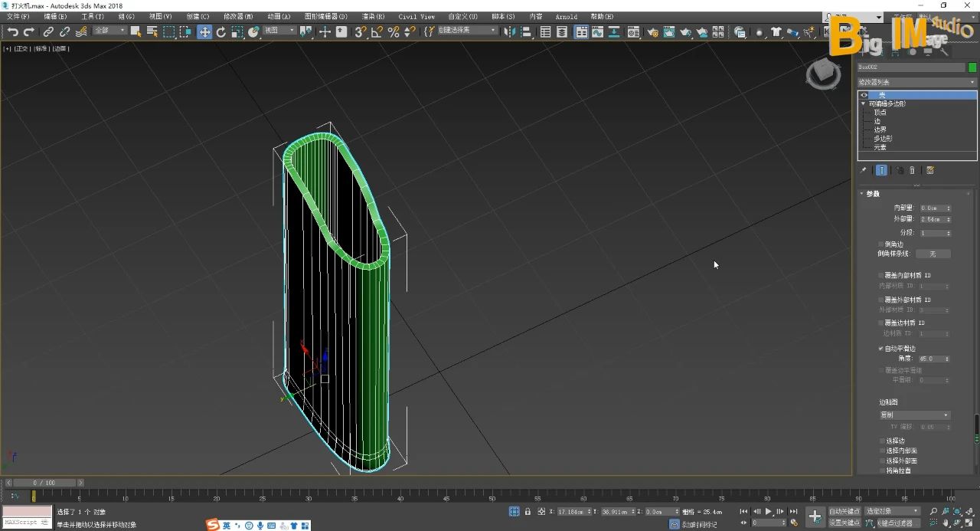
Task: Click the Play Animation button
Action: pos(768,511)
